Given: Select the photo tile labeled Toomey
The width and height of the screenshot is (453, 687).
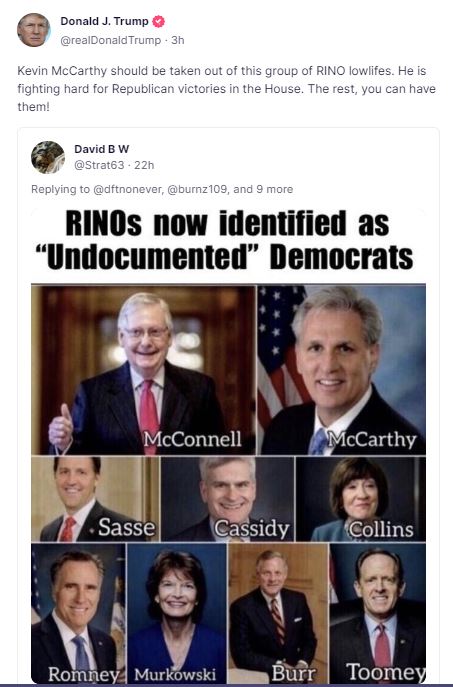Looking at the screenshot, I should 378,613.
